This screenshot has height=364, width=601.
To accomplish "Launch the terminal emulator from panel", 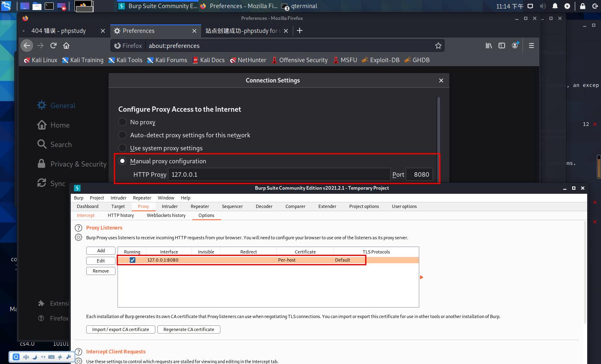I will coord(49,6).
